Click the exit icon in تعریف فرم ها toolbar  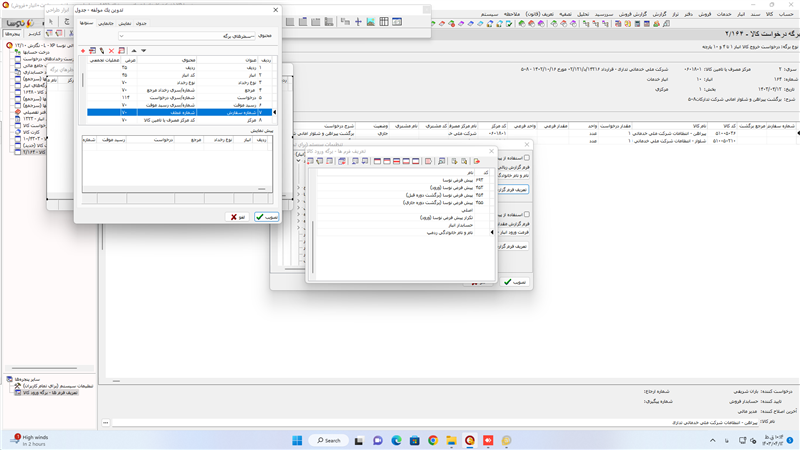478,160
